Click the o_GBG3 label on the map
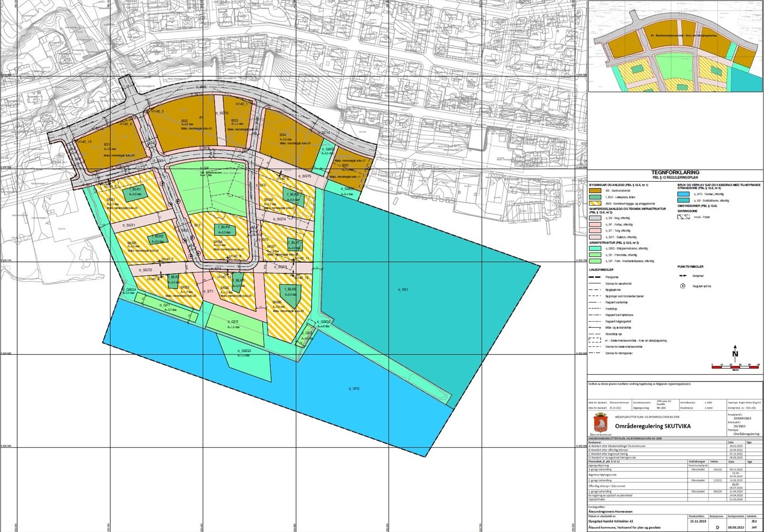 (x=244, y=351)
